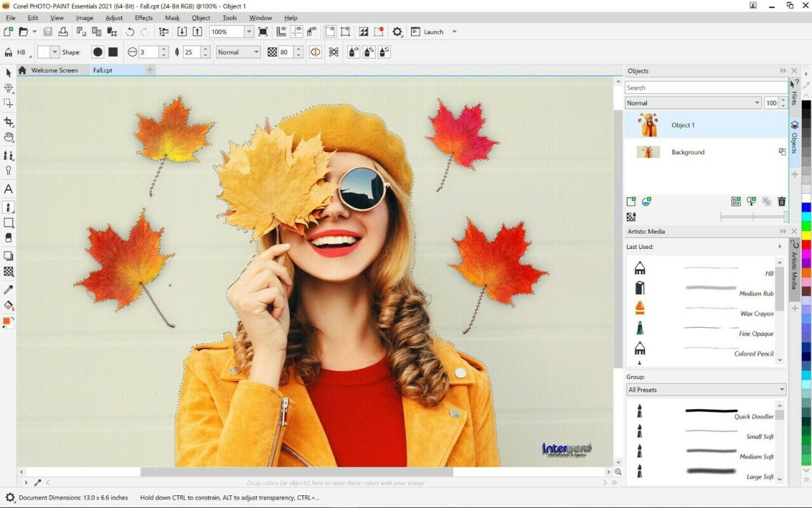812x508 pixels.
Task: Select the Crop tool in the toolbox
Action: coord(9,121)
